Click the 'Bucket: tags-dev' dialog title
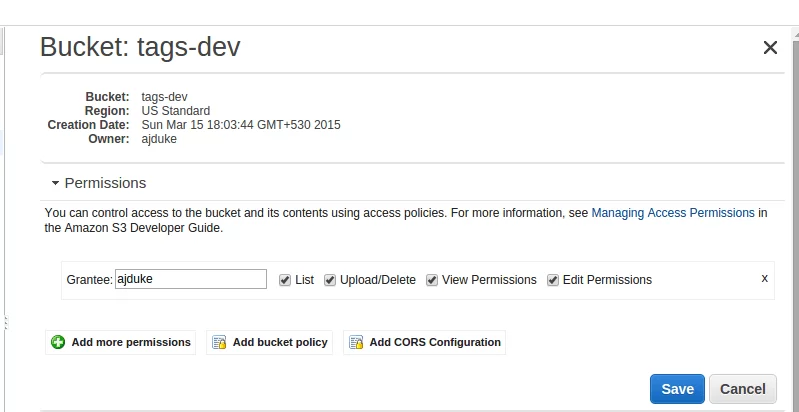This screenshot has height=412, width=799. pos(140,47)
